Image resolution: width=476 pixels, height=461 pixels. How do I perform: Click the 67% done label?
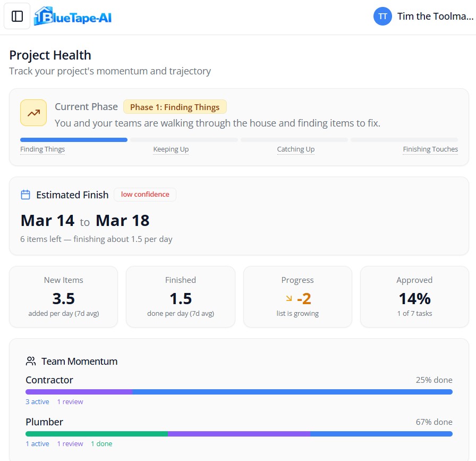click(x=434, y=422)
